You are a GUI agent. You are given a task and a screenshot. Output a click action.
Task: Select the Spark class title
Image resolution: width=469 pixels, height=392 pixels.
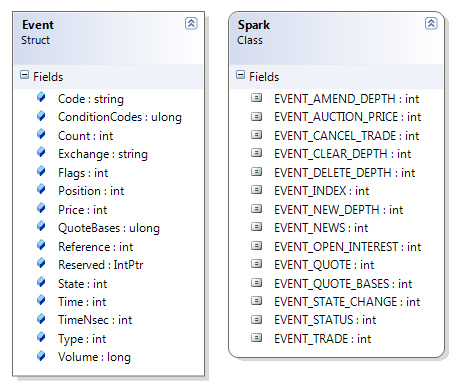(x=254, y=25)
